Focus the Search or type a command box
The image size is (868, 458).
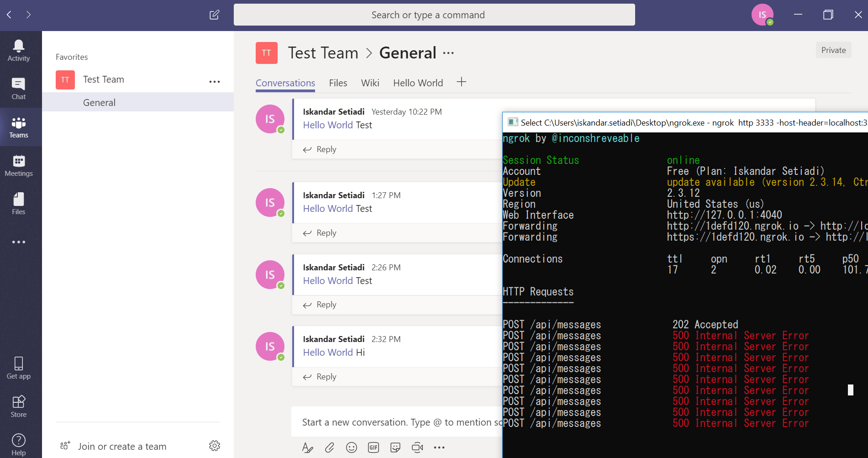434,15
